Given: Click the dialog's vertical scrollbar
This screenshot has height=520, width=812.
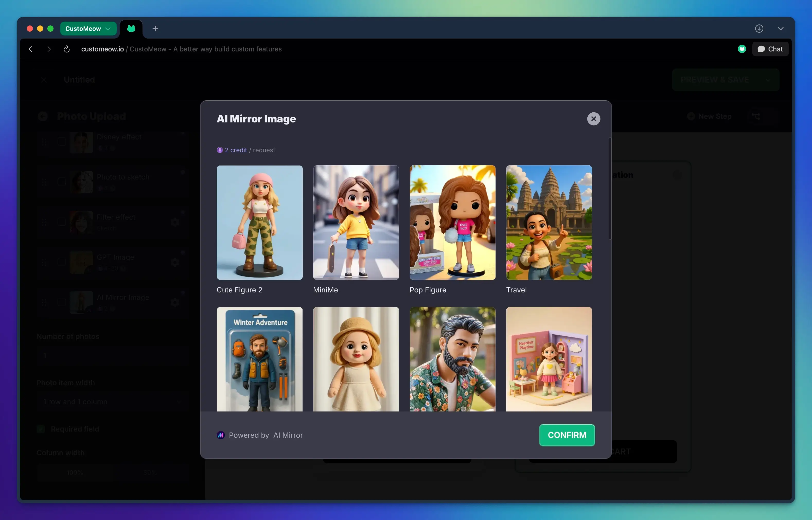Looking at the screenshot, I should click(x=610, y=189).
